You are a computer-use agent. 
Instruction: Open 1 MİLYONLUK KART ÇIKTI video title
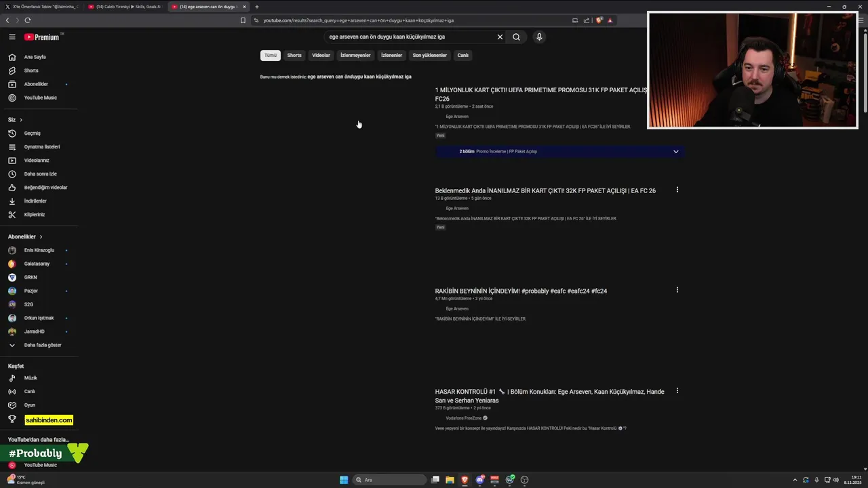pyautogui.click(x=541, y=94)
